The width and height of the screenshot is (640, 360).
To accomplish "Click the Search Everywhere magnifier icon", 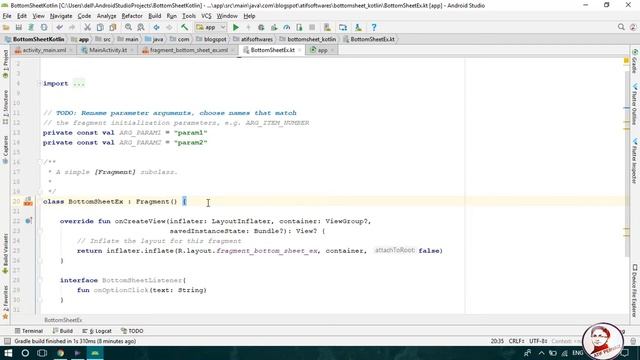I will coord(621,27).
